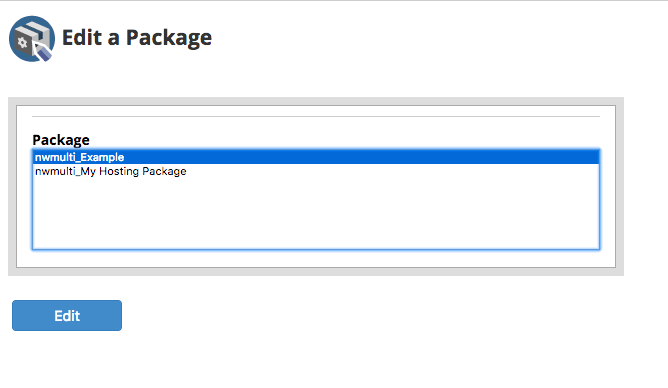Focus the Package selection list
Viewport: 668px width, 388px height.
(x=316, y=199)
